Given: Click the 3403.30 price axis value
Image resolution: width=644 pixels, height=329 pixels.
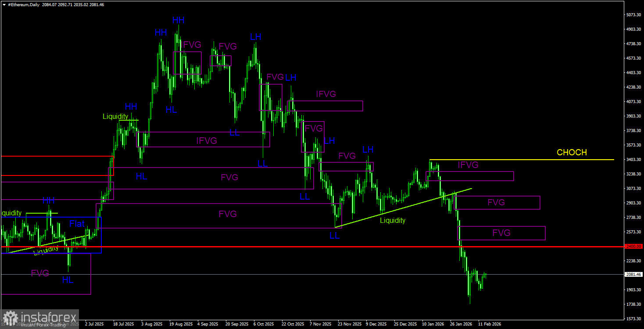Looking at the screenshot, I should (x=634, y=160).
